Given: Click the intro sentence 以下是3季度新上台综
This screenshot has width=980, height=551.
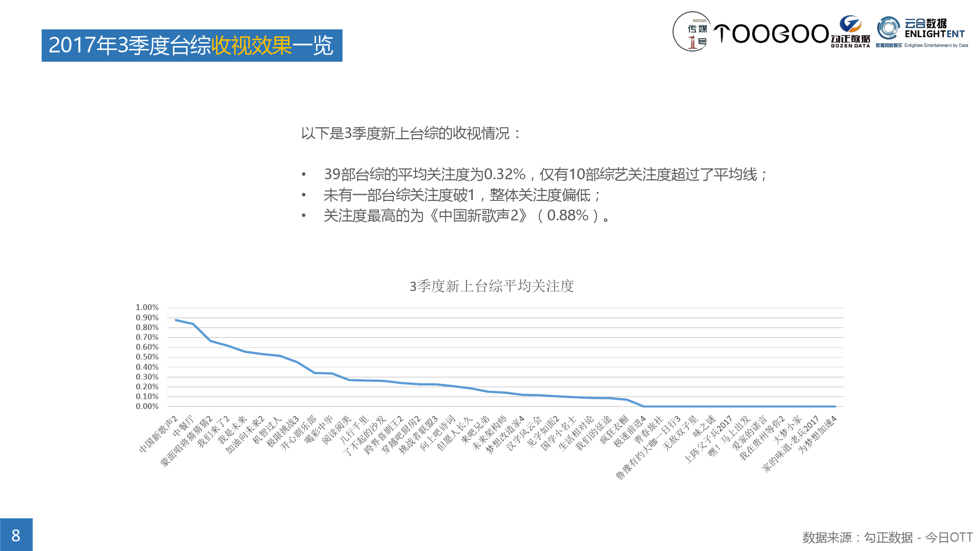Looking at the screenshot, I should point(411,133).
